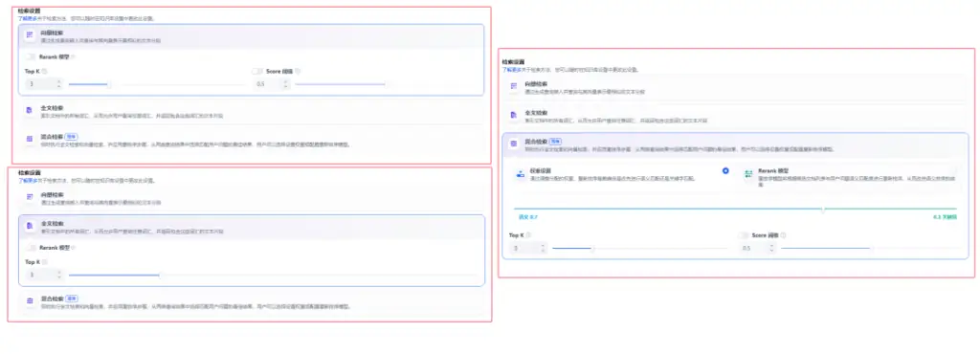Select the 混合检索 icon in bottom-left panel
Viewport: 980px width, 354px height.
30,301
